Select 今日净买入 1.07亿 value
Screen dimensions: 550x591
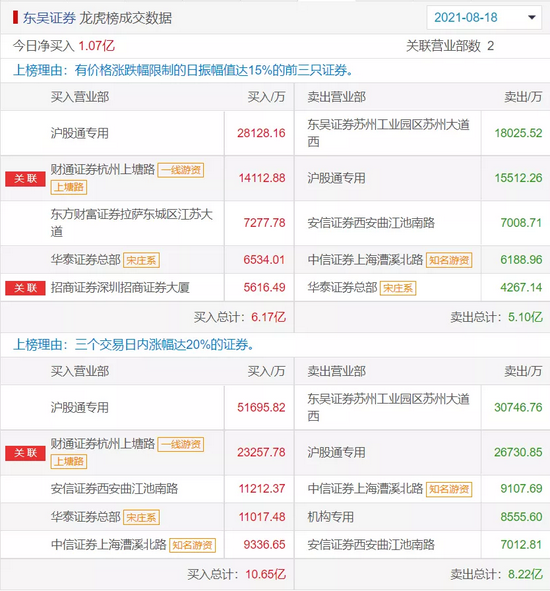(97, 46)
